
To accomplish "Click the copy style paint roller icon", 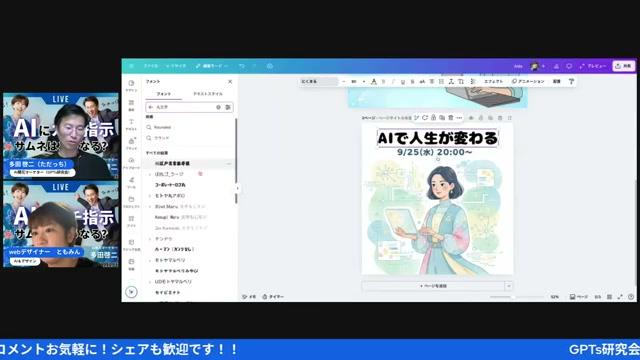I will [571, 82].
